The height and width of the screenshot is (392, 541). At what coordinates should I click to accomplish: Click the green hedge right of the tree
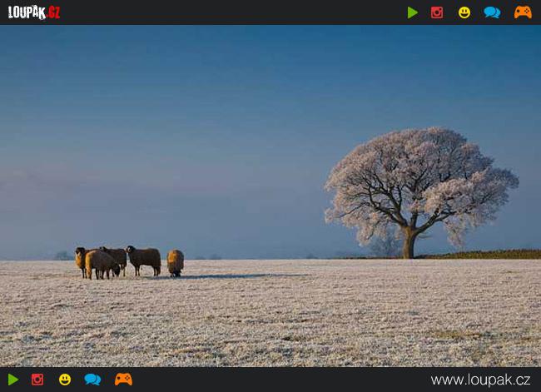(x=491, y=255)
